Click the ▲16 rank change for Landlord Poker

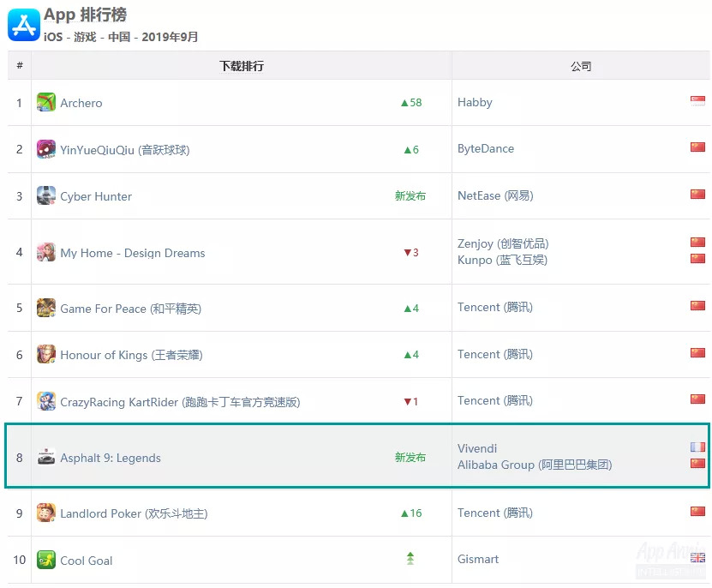click(x=411, y=513)
